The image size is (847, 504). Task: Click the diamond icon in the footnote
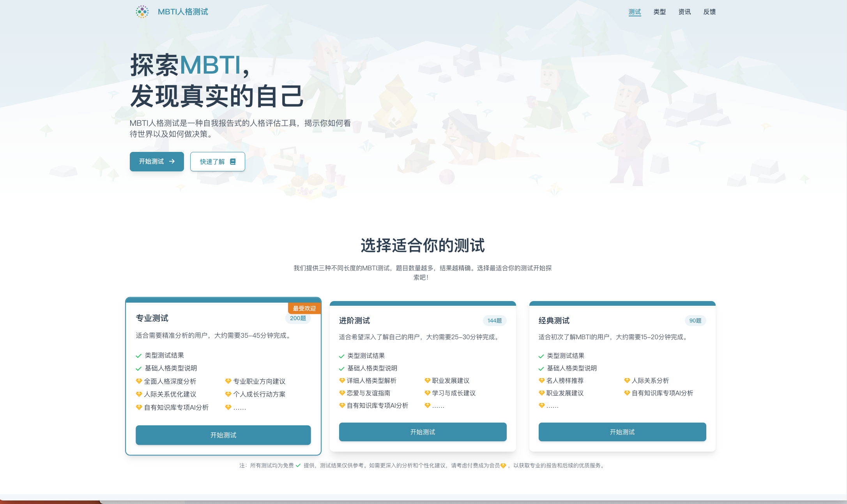(x=503, y=465)
